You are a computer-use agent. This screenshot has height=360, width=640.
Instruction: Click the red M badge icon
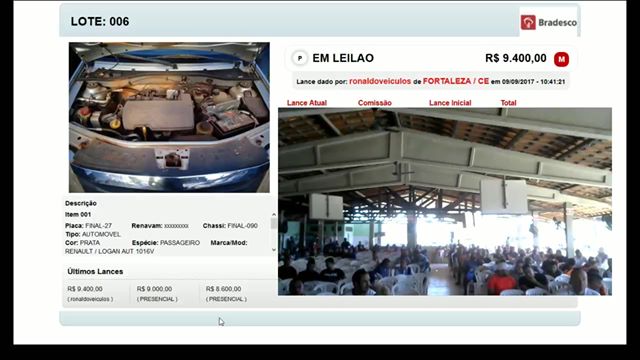point(561,59)
